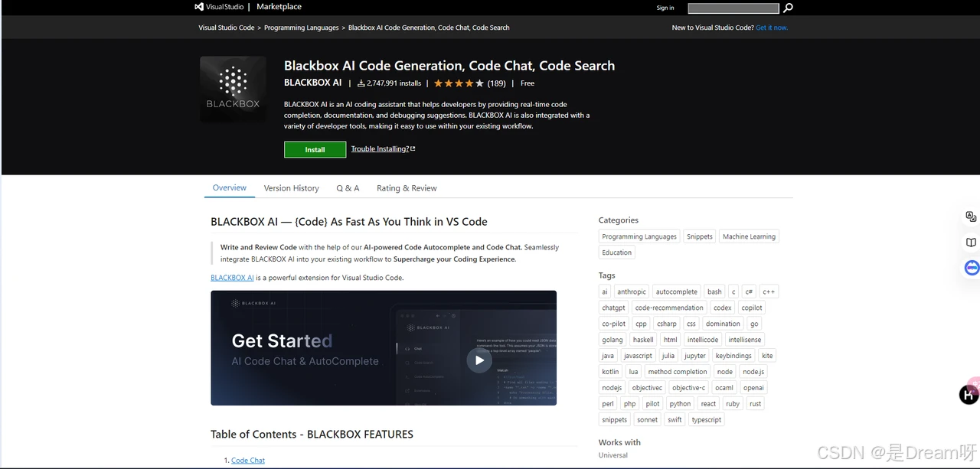The image size is (980, 469).
Task: Click the react tag
Action: coord(709,404)
